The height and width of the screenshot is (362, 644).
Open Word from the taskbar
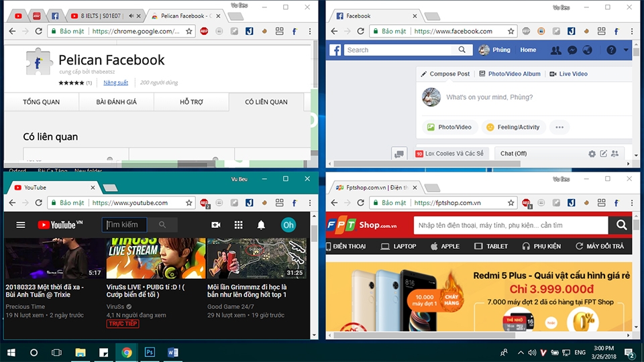173,352
